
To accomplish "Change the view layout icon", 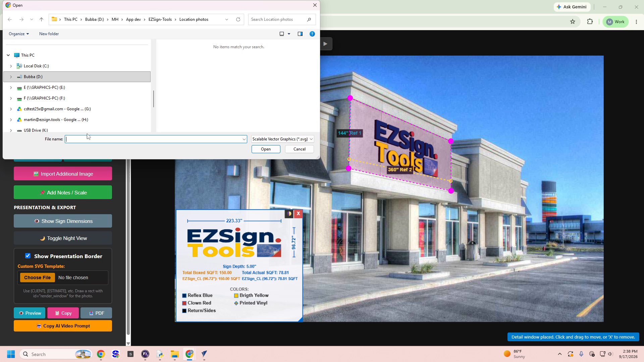I will pos(282,34).
